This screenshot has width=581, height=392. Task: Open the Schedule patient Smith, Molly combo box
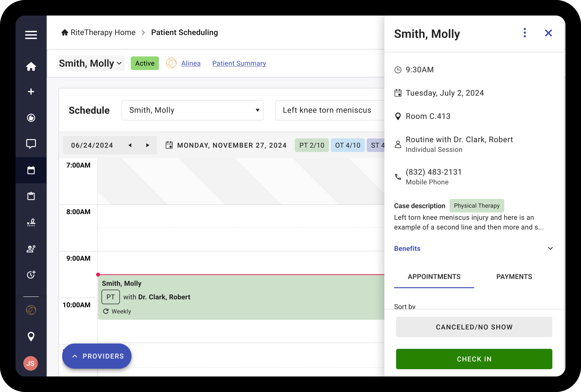tap(192, 110)
